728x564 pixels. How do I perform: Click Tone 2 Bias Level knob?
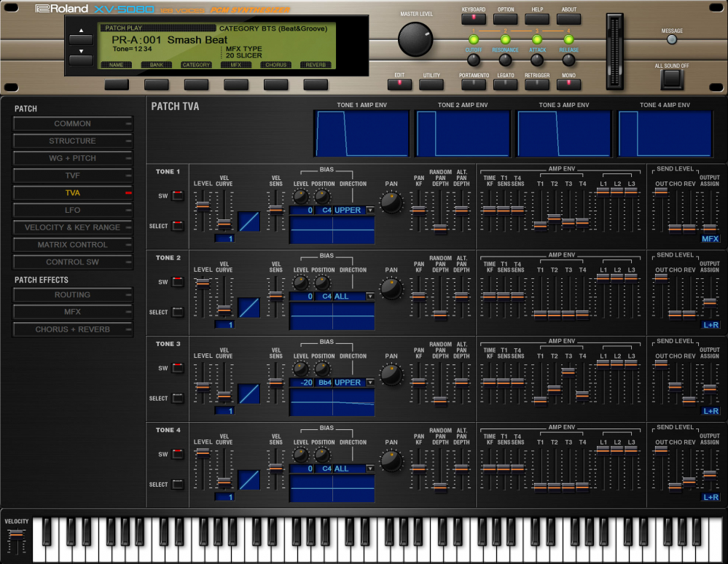pos(300,283)
